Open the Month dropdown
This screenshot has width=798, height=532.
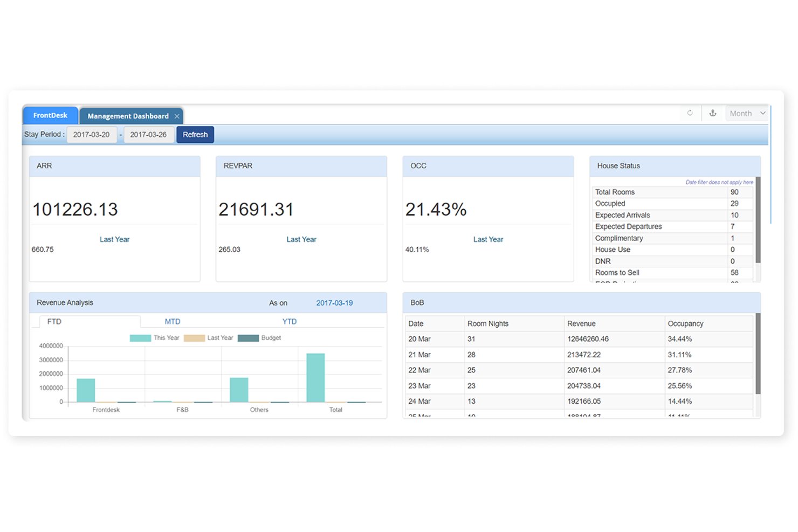tap(747, 113)
